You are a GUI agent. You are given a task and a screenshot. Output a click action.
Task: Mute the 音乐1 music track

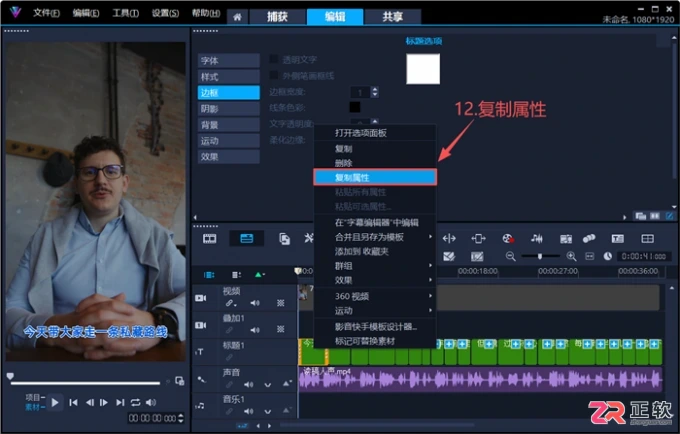(x=248, y=411)
